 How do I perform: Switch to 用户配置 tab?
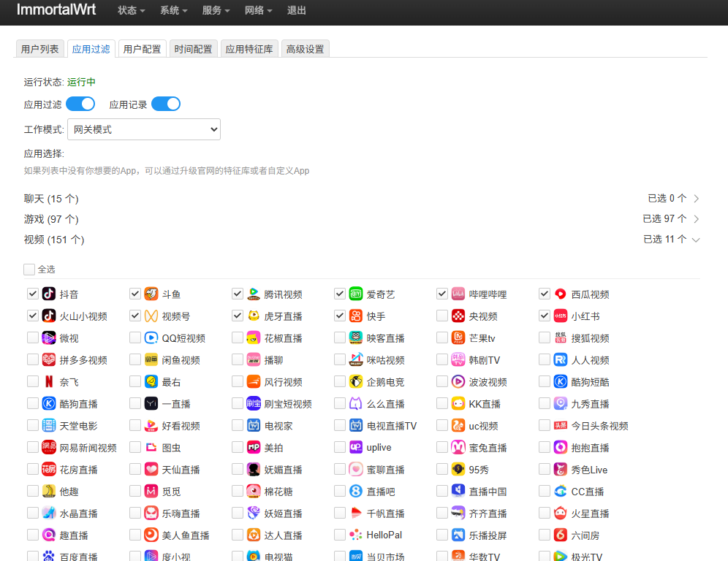point(142,49)
